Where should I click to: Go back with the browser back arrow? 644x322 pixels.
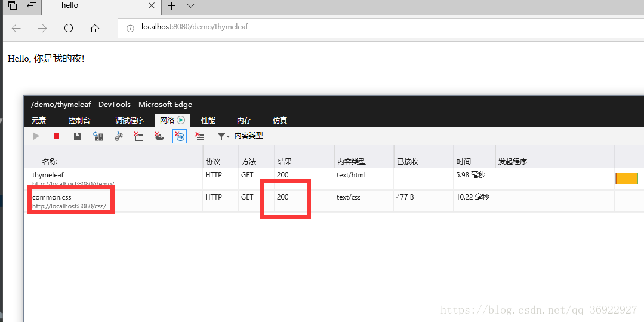click(16, 28)
